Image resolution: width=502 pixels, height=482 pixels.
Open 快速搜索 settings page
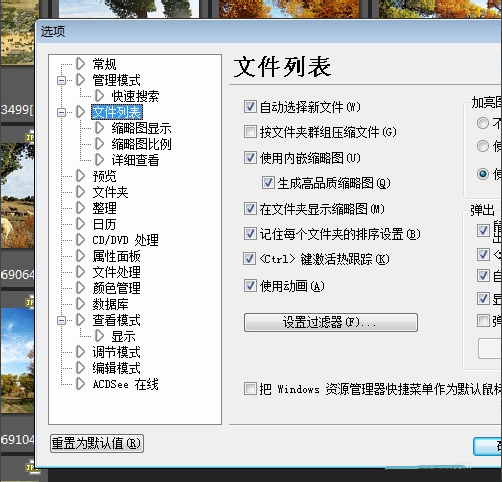click(x=135, y=96)
